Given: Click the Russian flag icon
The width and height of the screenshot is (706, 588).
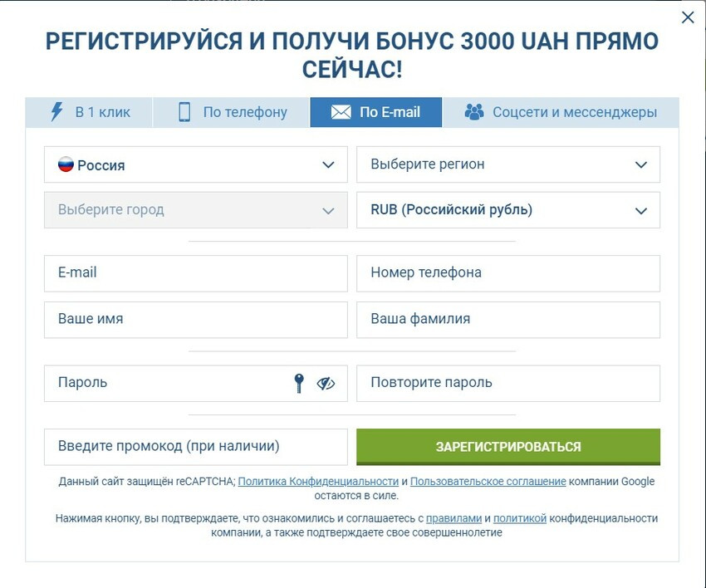Looking at the screenshot, I should [x=66, y=164].
